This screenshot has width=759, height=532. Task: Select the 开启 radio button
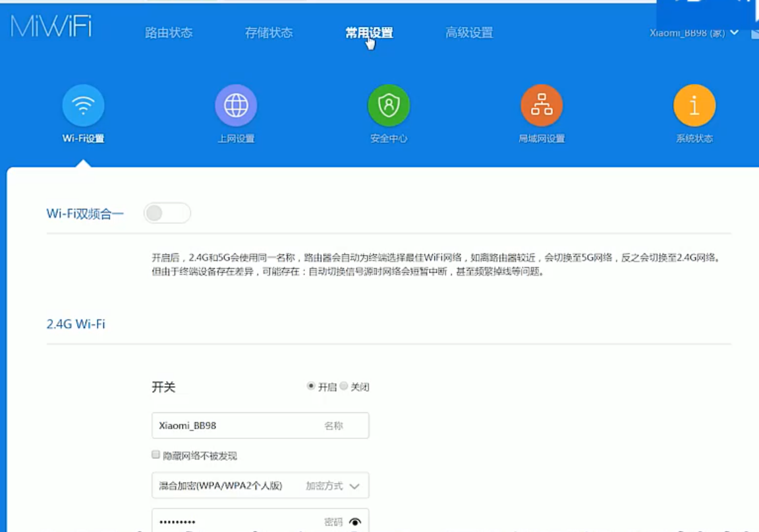[311, 386]
